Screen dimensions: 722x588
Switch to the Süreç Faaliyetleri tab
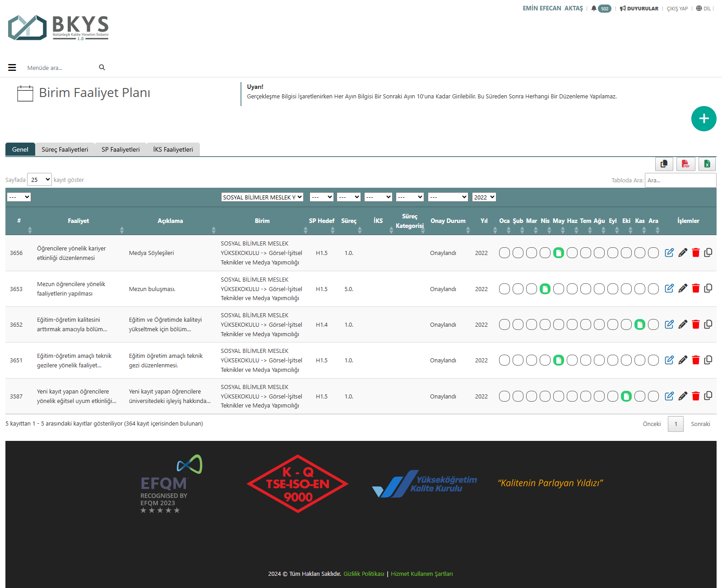tap(65, 149)
